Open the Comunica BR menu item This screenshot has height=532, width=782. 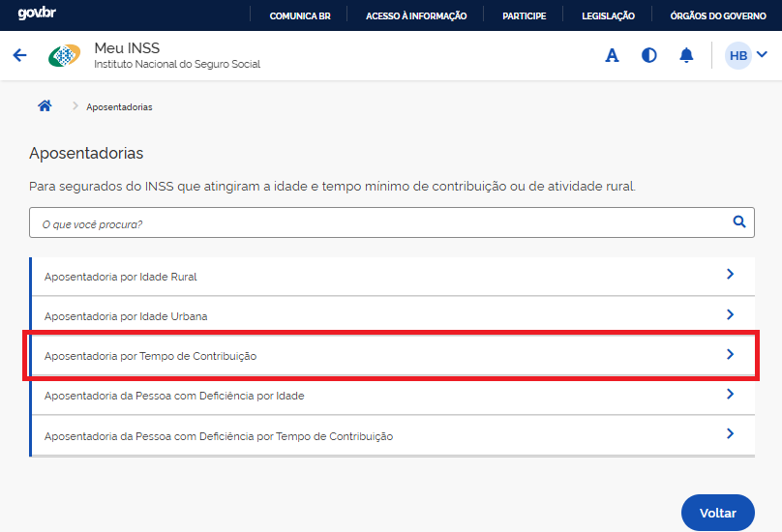click(x=299, y=15)
